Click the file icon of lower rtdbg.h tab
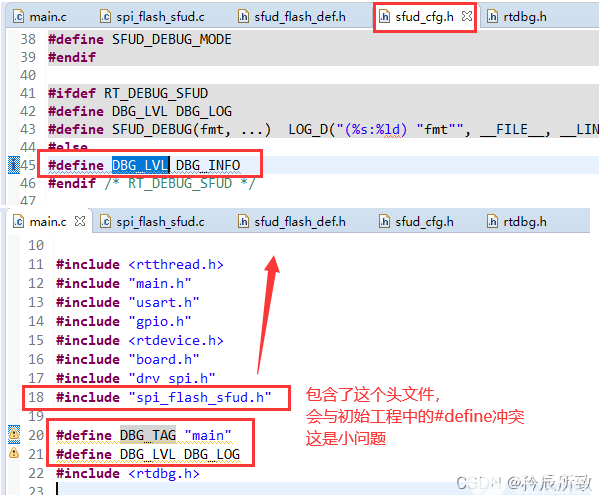 tap(492, 222)
